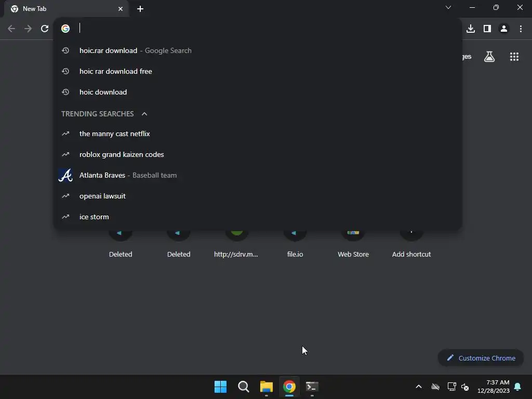Screen dimensions: 532x399
Task: Click the network display tray icon
Action: (451, 387)
